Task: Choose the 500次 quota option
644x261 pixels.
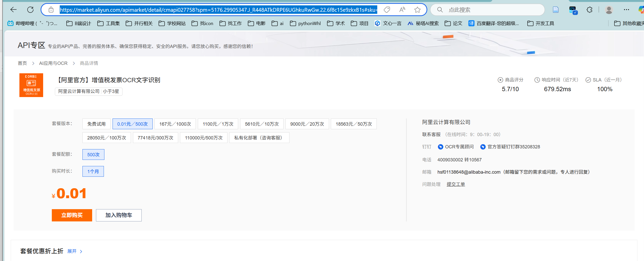Action: (x=93, y=155)
